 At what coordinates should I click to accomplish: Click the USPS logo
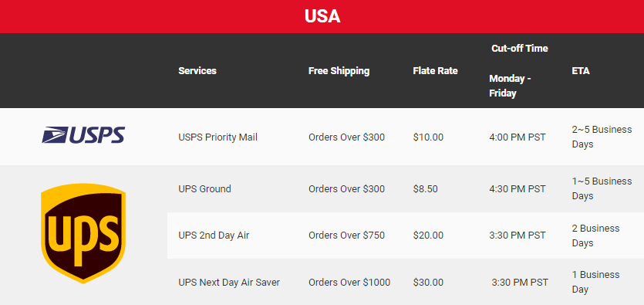(83, 135)
